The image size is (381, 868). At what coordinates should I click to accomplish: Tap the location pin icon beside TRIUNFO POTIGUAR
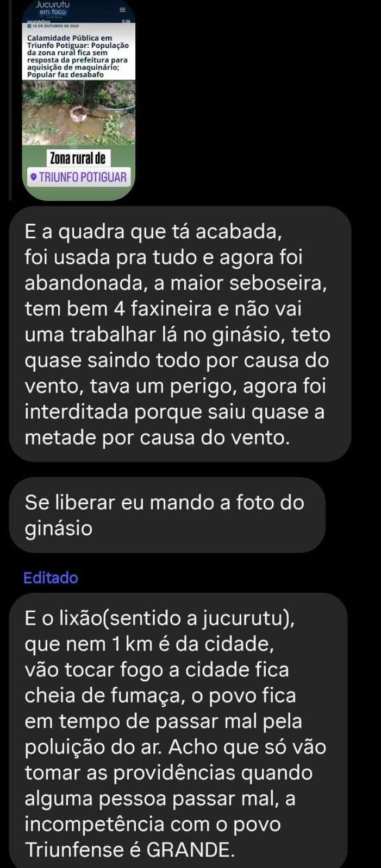point(34,177)
